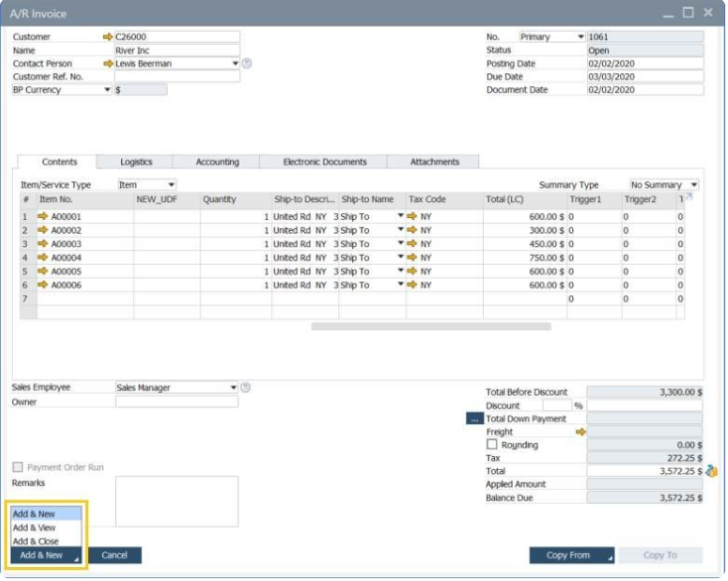
Task: Enable the Rounding checkbox
Action: click(493, 445)
